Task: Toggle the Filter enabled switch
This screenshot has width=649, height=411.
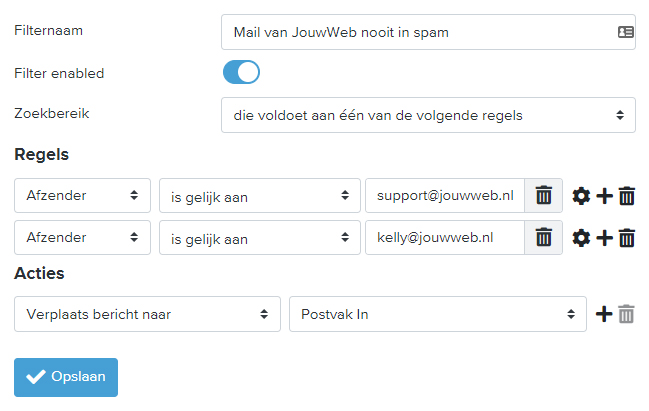Action: pos(241,72)
